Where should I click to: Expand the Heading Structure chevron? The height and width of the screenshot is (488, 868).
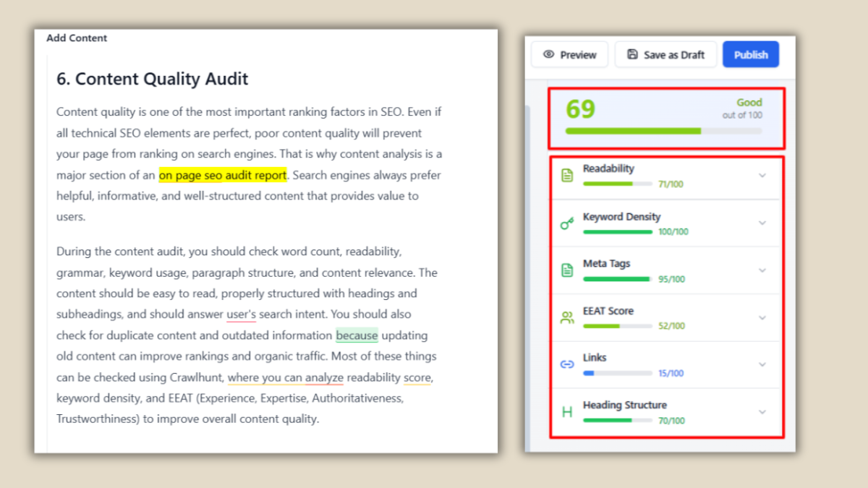coord(762,412)
